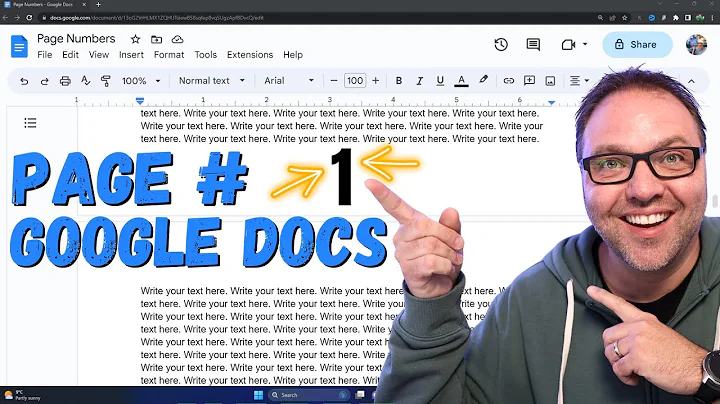This screenshot has width=720, height=404.
Task: Move document with folder icon
Action: (x=157, y=39)
